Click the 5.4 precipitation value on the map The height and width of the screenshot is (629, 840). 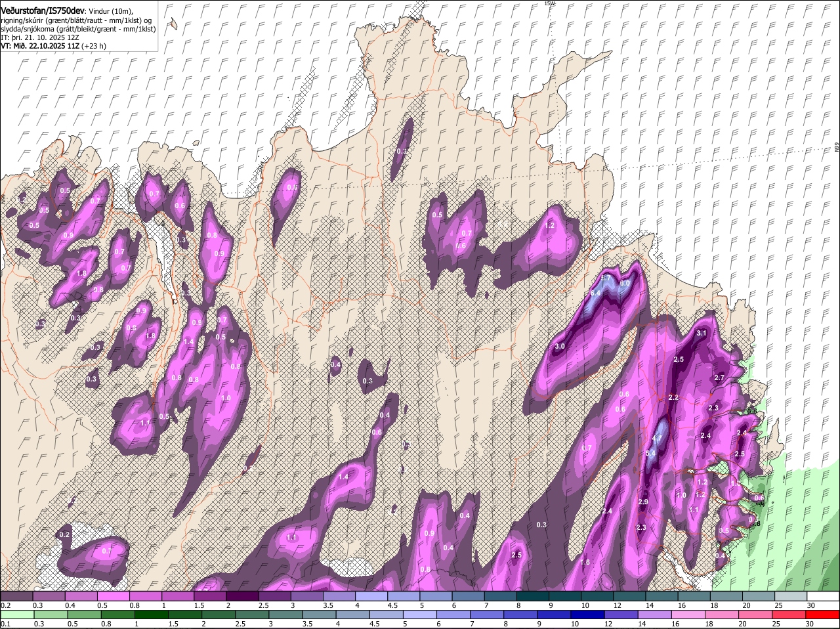(x=652, y=454)
